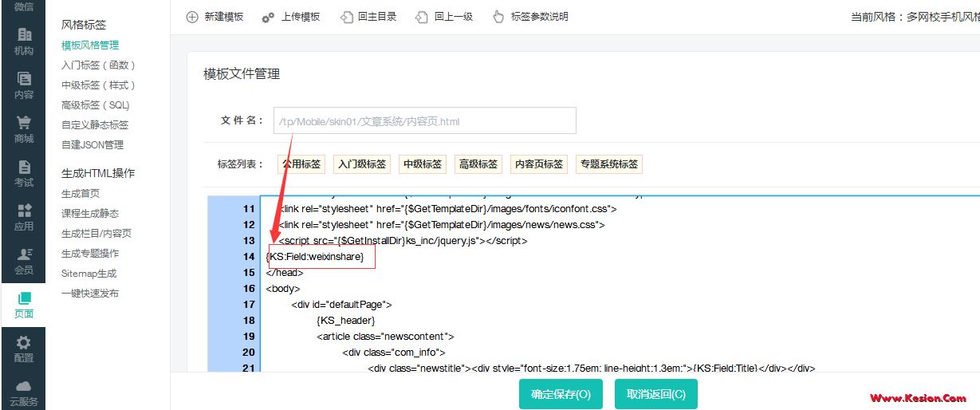Click the 回主目录 toolbar item
The width and height of the screenshot is (980, 410).
[368, 17]
